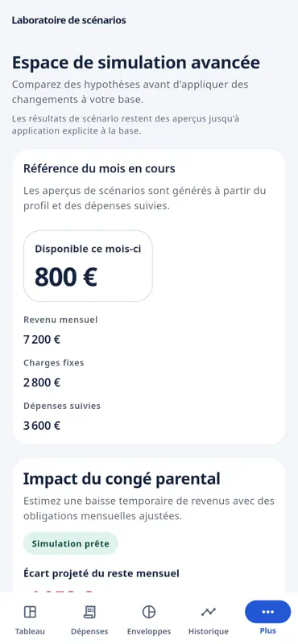Tap the Charges fixes 2 800 € value
298x644 pixels.
[x=42, y=382]
